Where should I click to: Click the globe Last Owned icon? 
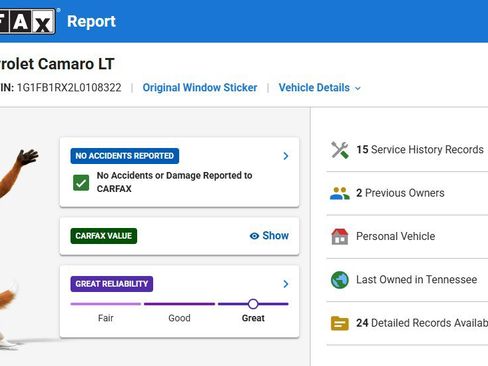[340, 280]
